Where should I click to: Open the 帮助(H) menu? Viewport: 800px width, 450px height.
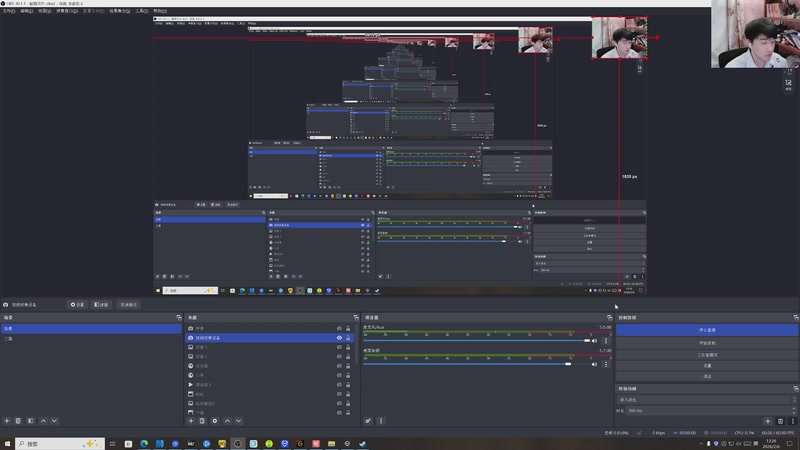click(x=160, y=11)
